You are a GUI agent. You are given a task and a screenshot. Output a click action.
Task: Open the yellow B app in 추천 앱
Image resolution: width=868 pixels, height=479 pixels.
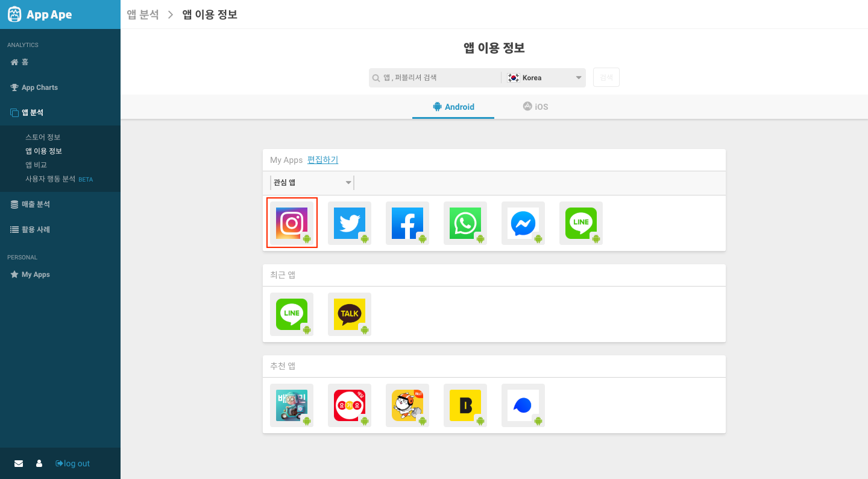[x=465, y=405]
